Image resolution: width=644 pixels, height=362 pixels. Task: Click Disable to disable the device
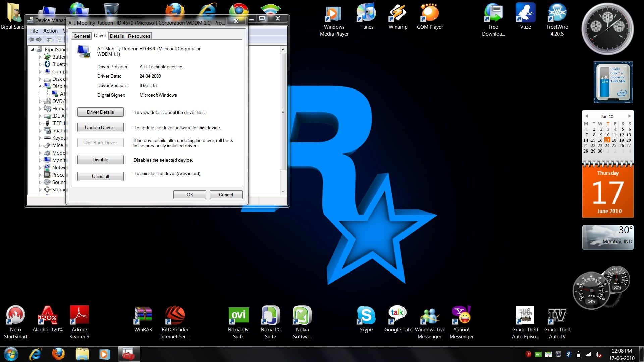click(x=100, y=160)
